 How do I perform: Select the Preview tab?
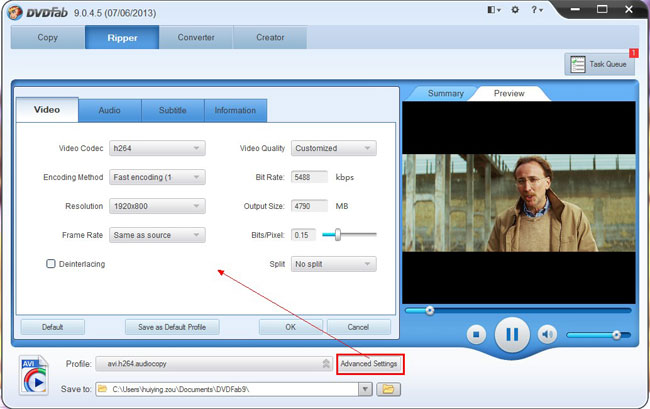tap(509, 93)
